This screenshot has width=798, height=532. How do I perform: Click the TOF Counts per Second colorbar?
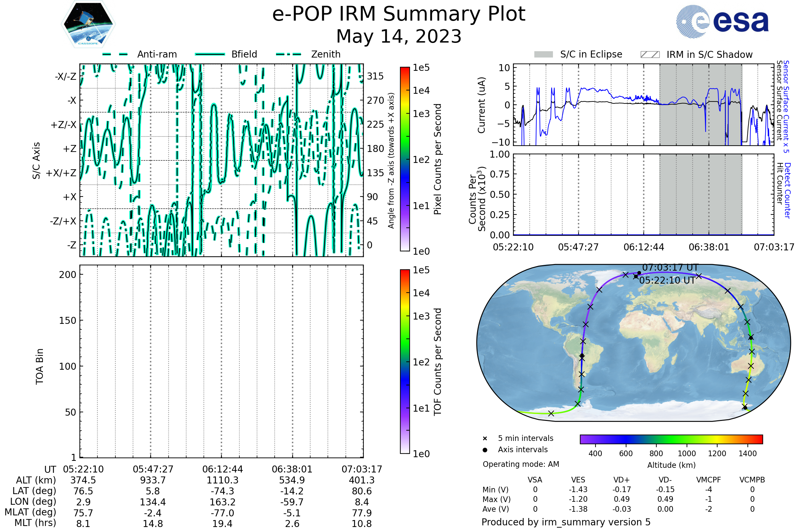[405, 361]
